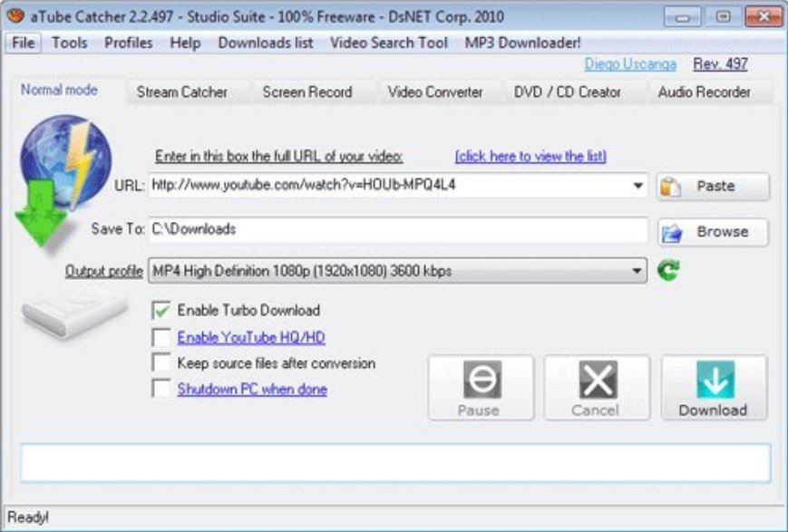Open the Help menu

(185, 43)
